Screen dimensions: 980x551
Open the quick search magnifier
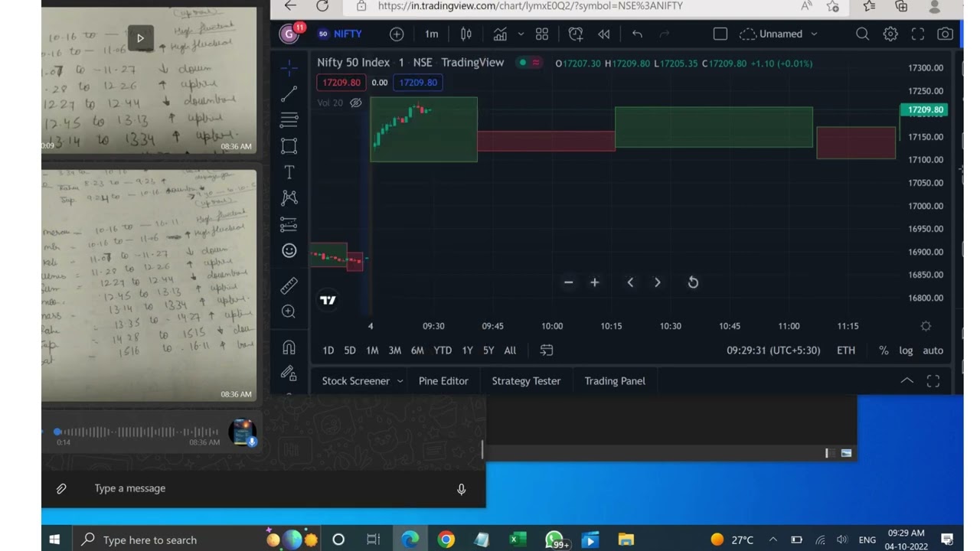(x=862, y=34)
